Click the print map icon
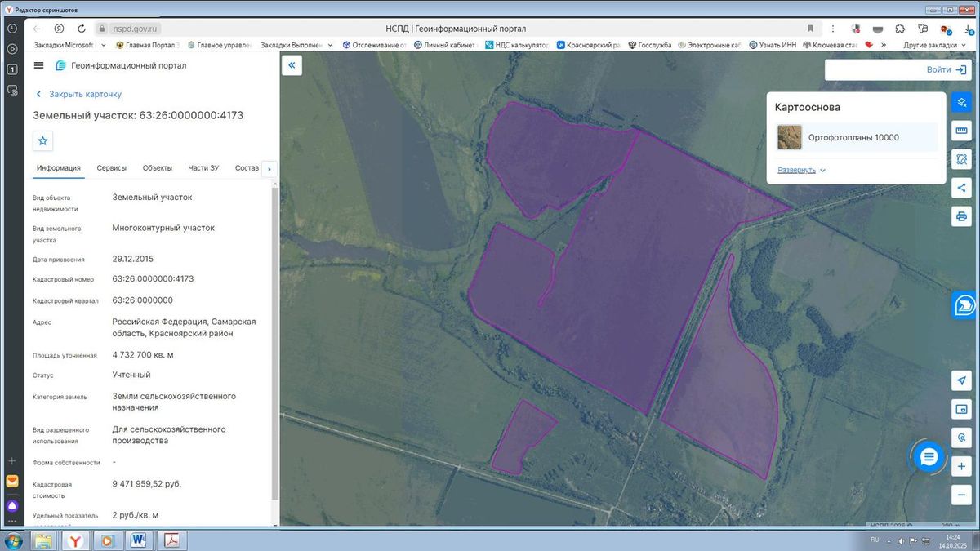 (x=961, y=216)
